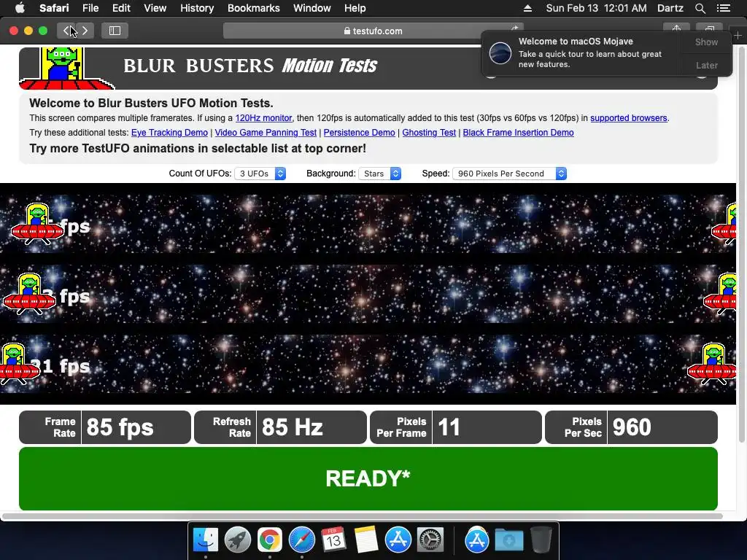Viewport: 747px width, 560px height.
Task: Click Show on the Mojave notification
Action: 706,42
